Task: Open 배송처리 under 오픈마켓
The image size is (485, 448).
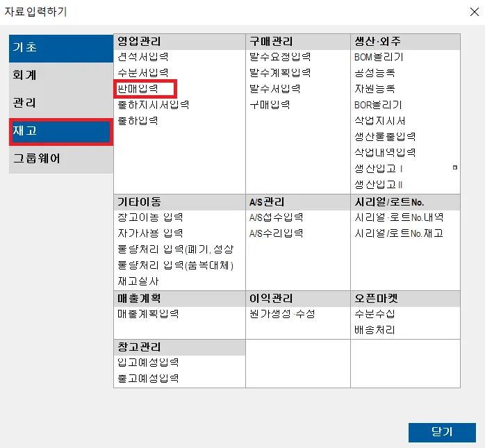Action: point(375,330)
